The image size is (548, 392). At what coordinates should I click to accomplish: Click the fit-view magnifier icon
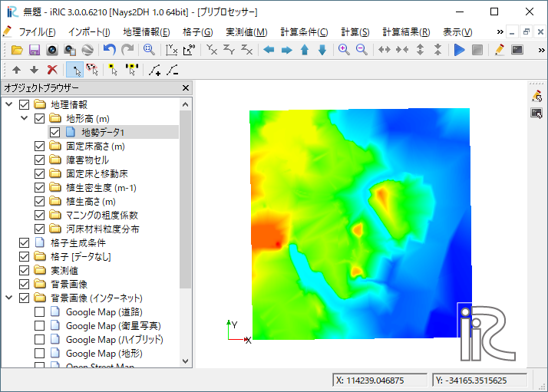pyautogui.click(x=149, y=50)
